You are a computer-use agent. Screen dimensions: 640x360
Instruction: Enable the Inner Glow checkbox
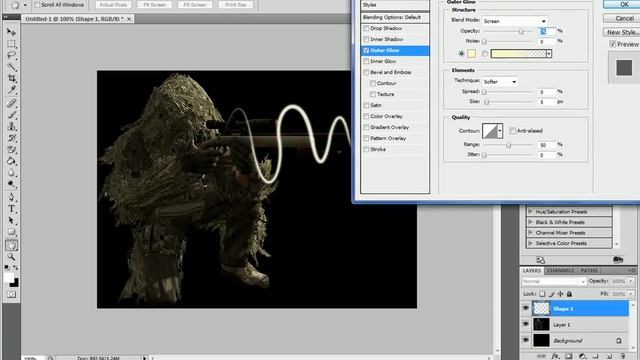point(366,61)
